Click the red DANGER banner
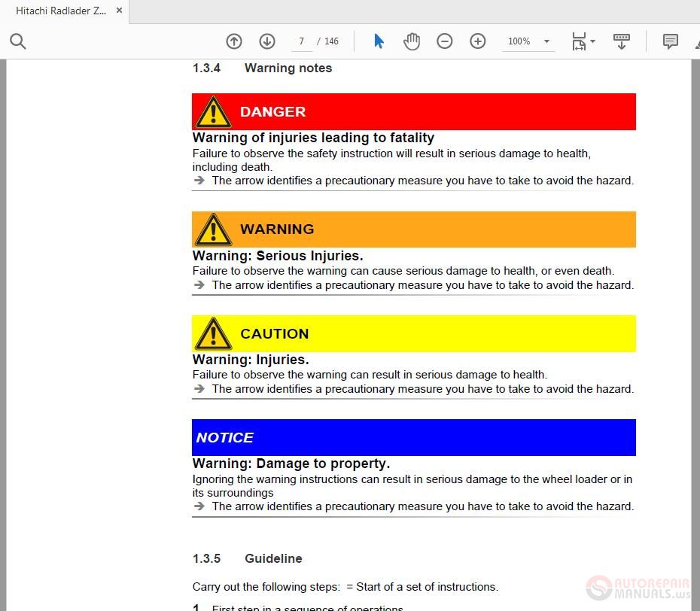 pyautogui.click(x=414, y=111)
